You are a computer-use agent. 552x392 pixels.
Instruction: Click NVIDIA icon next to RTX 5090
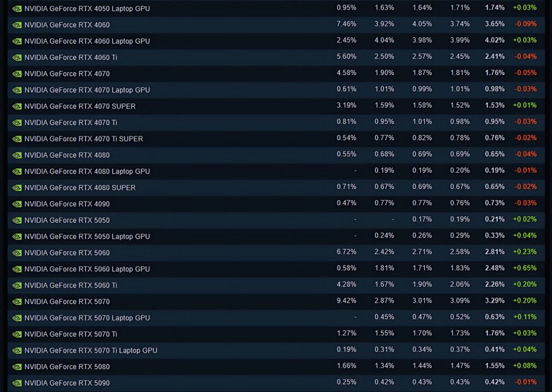17,383
